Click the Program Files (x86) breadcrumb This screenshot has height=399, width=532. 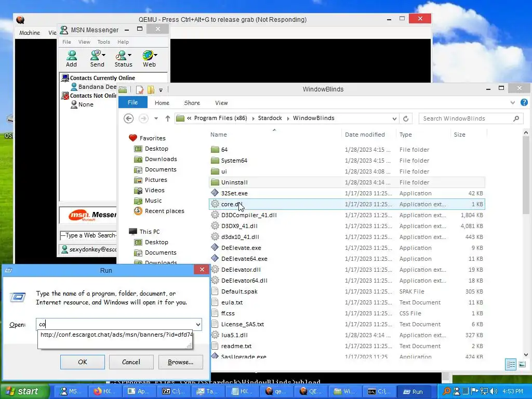(x=220, y=118)
